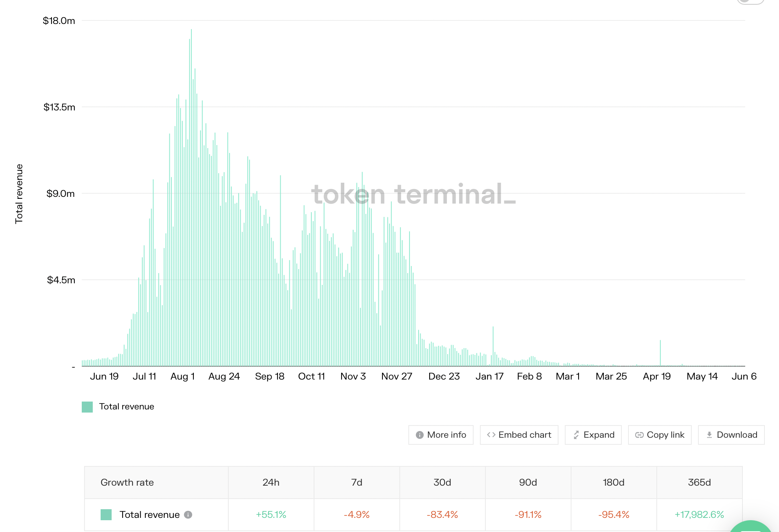Click the table row Total revenue swatch

(x=106, y=515)
